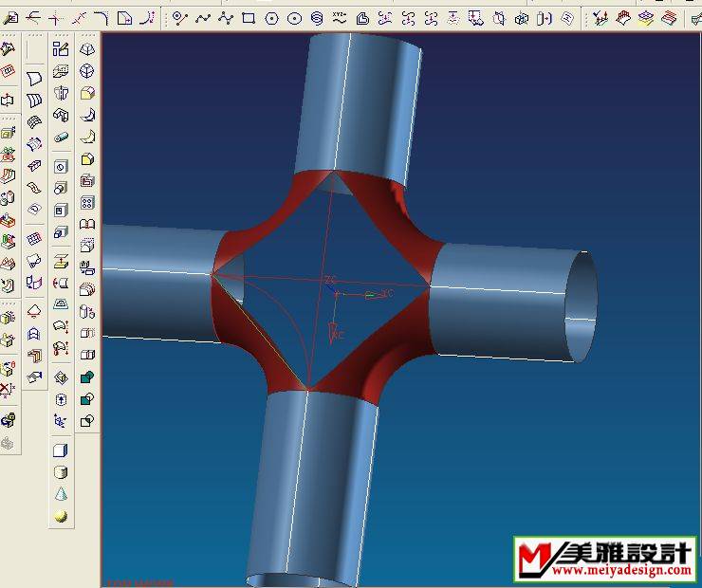Select the Intersect boolean icon
Screen dimensions: 702x588
[87, 421]
